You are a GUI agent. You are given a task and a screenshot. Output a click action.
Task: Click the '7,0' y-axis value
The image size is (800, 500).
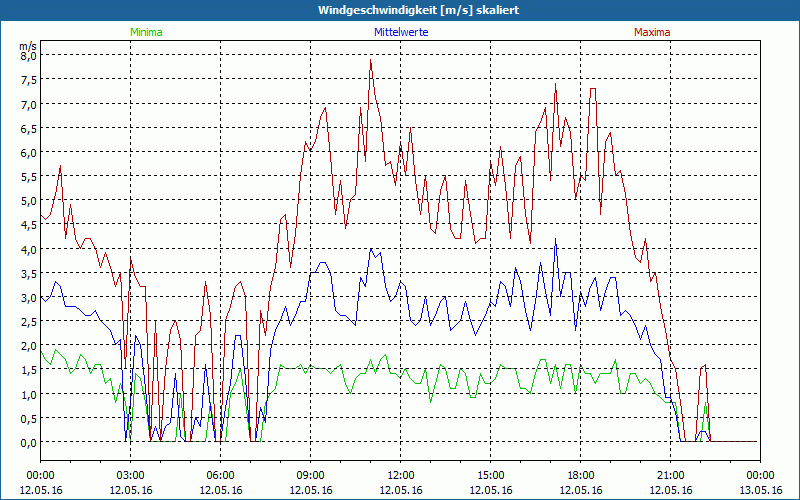pyautogui.click(x=29, y=105)
